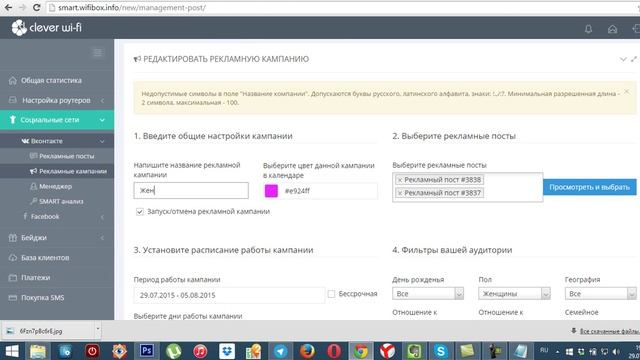
Task: Click the campaign name input field
Action: [191, 191]
